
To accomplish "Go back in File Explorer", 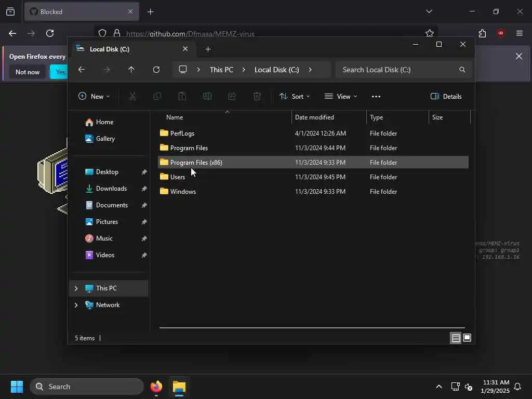I will click(82, 70).
